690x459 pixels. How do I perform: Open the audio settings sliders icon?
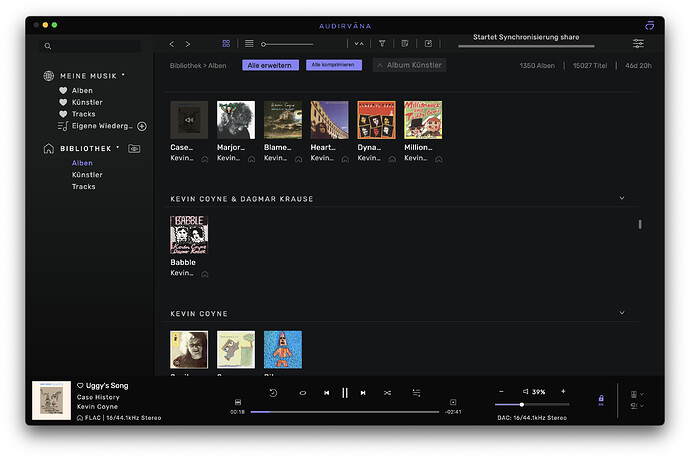[x=638, y=43]
